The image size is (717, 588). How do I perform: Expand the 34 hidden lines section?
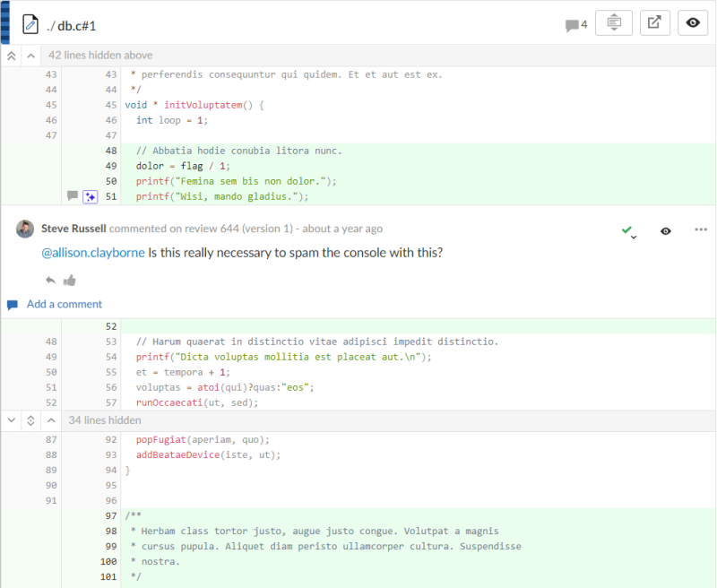tap(30, 419)
